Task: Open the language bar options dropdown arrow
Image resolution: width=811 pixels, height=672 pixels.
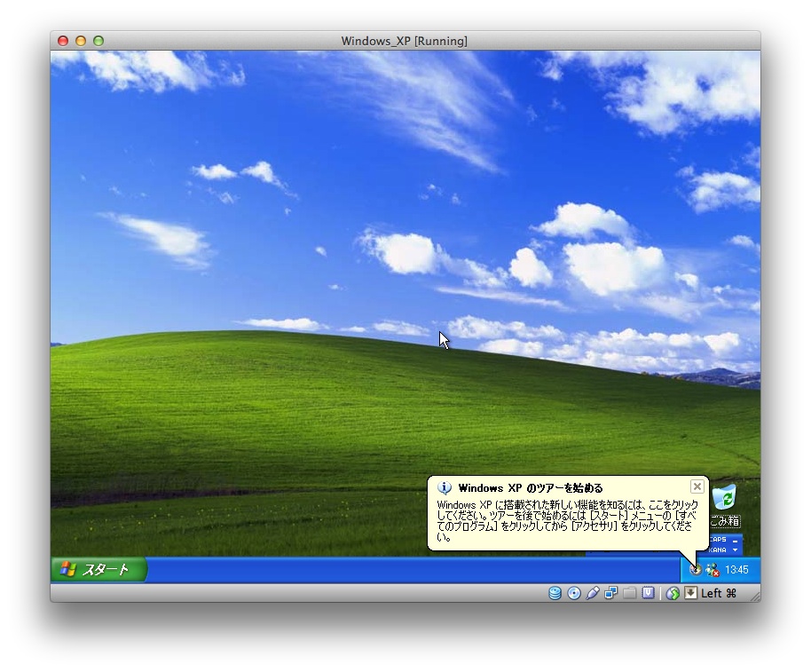Action: pos(736,550)
